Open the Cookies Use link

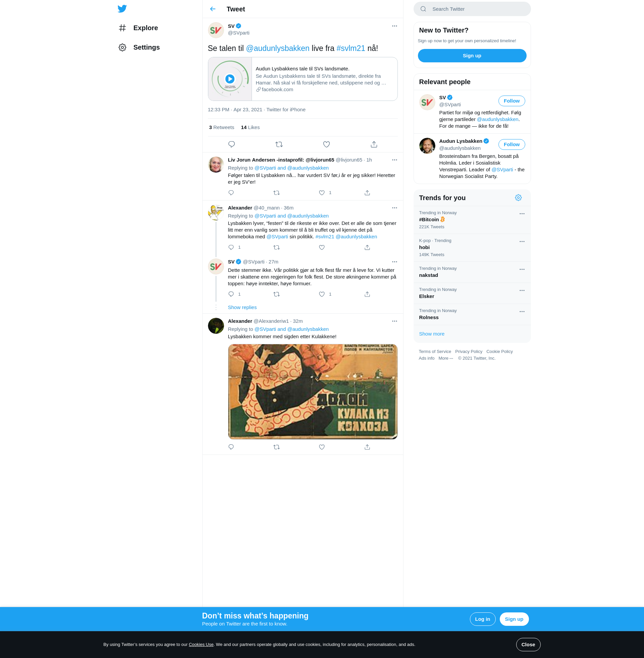pos(201,645)
